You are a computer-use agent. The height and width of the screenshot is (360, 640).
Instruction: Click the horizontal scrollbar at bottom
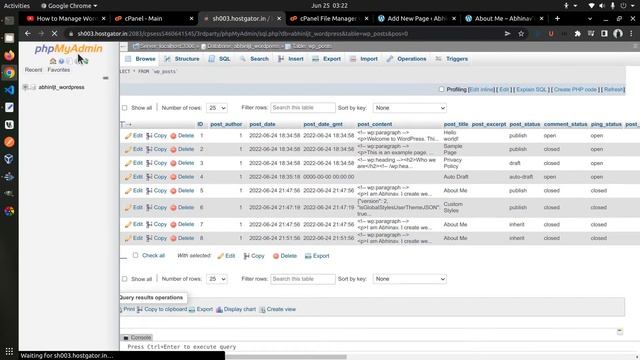click(286, 357)
